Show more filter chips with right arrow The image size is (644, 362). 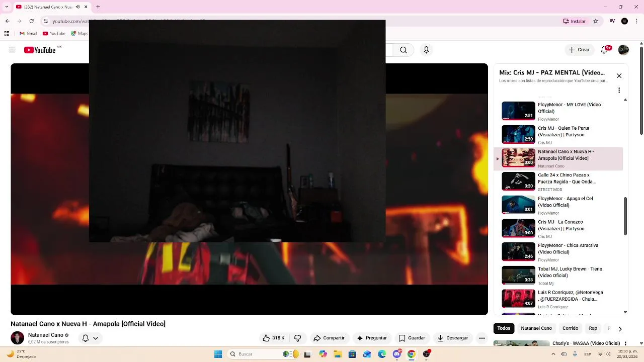coord(620,329)
